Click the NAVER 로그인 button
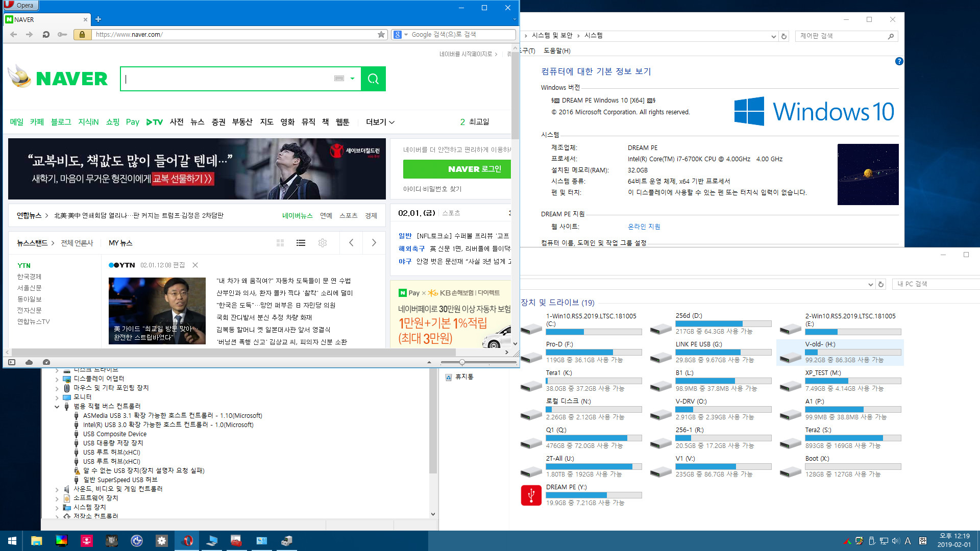Viewport: 980px width, 551px height. point(457,169)
